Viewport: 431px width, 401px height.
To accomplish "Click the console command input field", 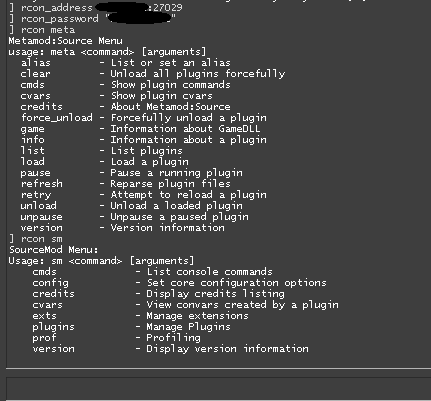I will (219, 387).
